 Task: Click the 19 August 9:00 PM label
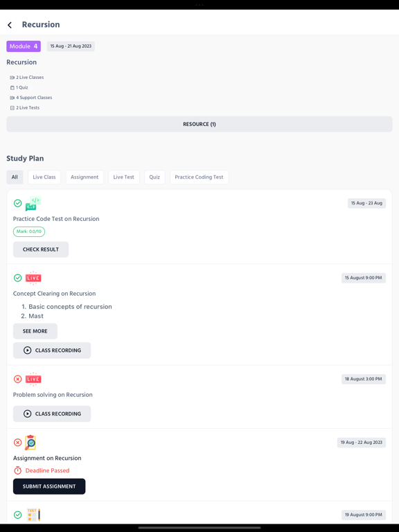[364, 515]
